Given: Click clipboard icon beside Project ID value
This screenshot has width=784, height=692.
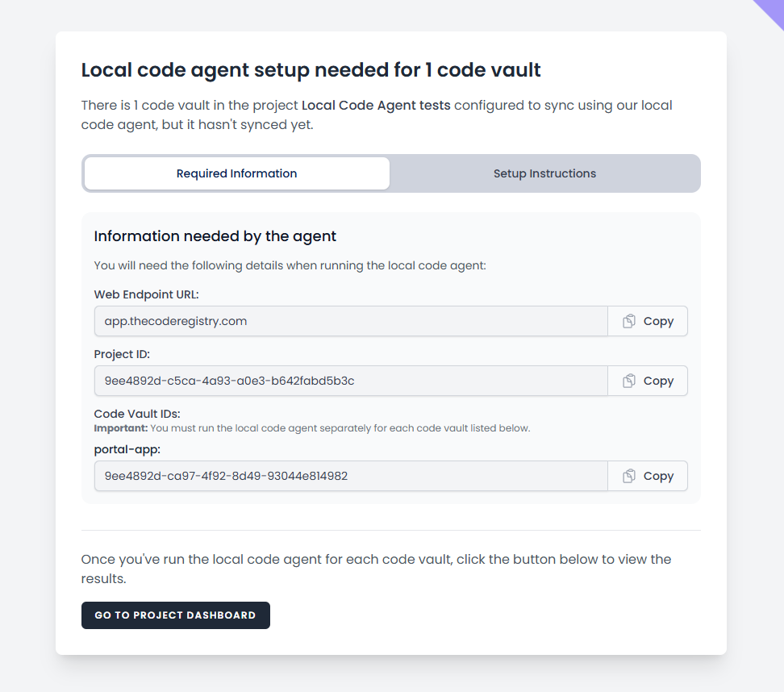Looking at the screenshot, I should click(x=629, y=381).
